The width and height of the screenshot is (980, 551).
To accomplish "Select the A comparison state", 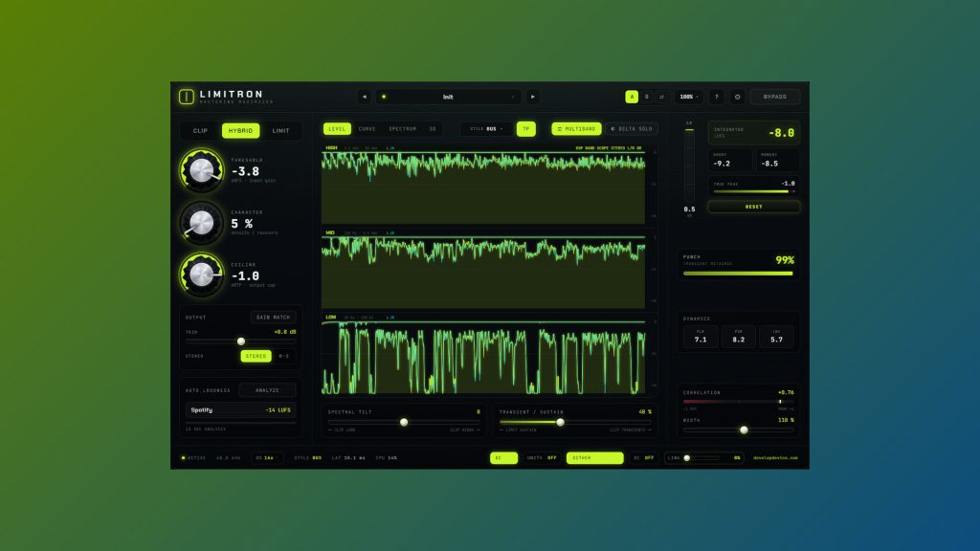I will (632, 97).
